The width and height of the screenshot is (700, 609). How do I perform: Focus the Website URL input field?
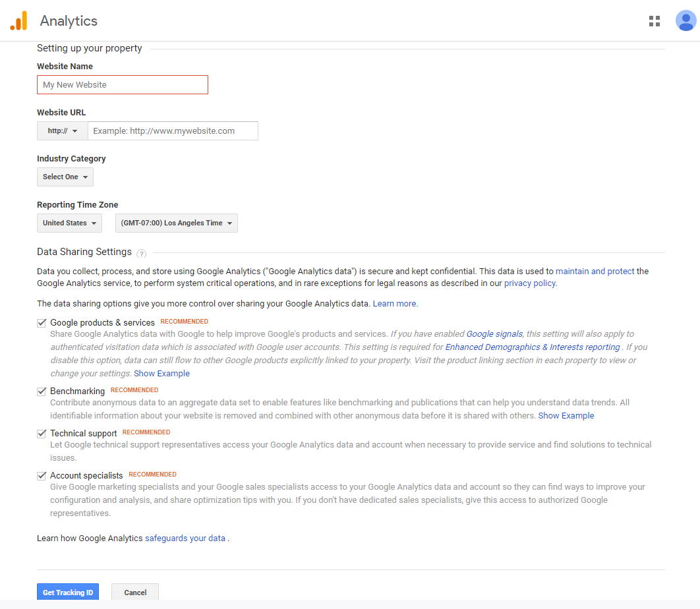[x=173, y=130]
